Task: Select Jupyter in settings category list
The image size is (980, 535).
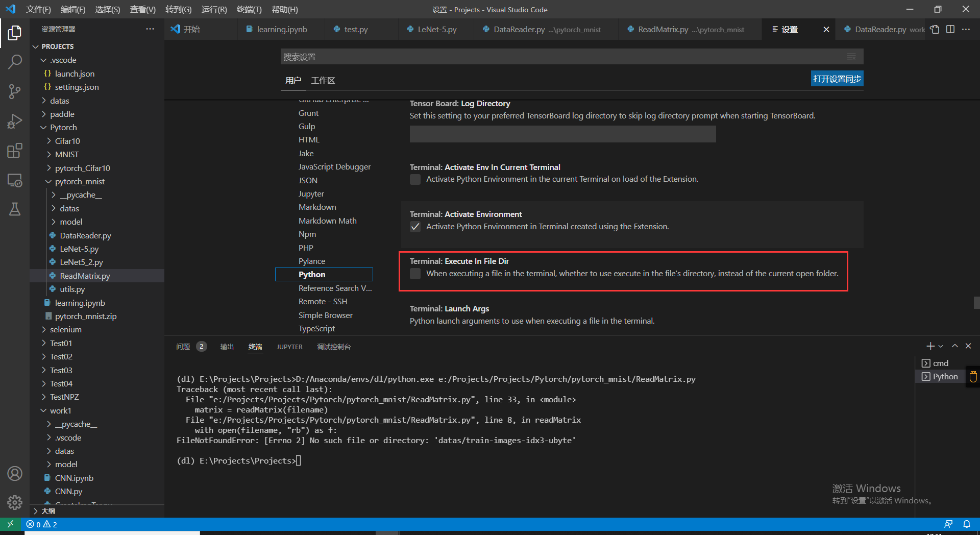Action: click(311, 193)
